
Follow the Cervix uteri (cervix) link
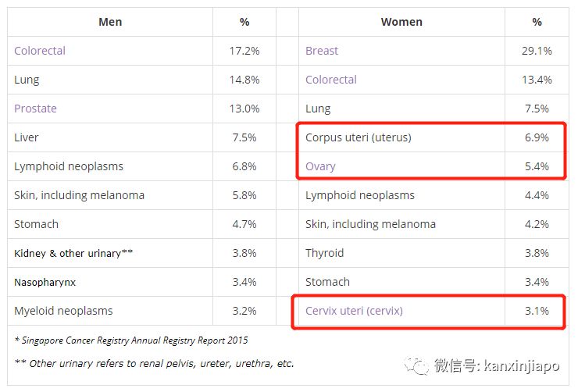pyautogui.click(x=354, y=311)
